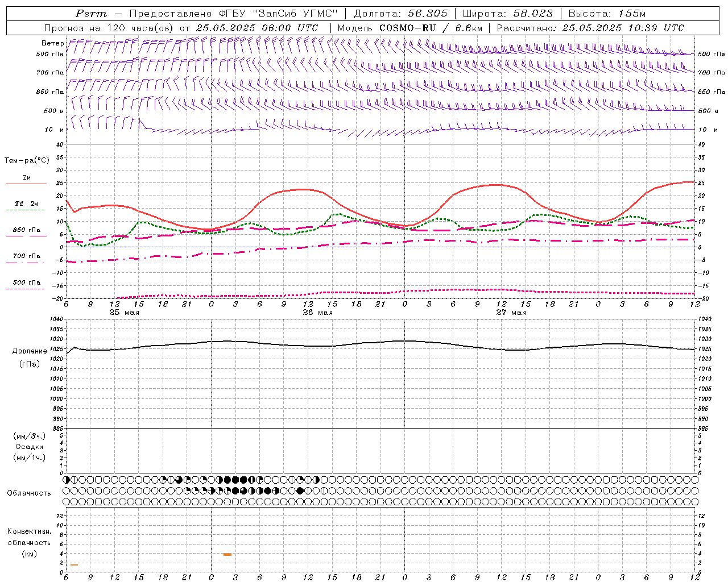This screenshot has width=728, height=582.
Task: Click the "Td 2м" dew point legend entry
Action: [26, 203]
